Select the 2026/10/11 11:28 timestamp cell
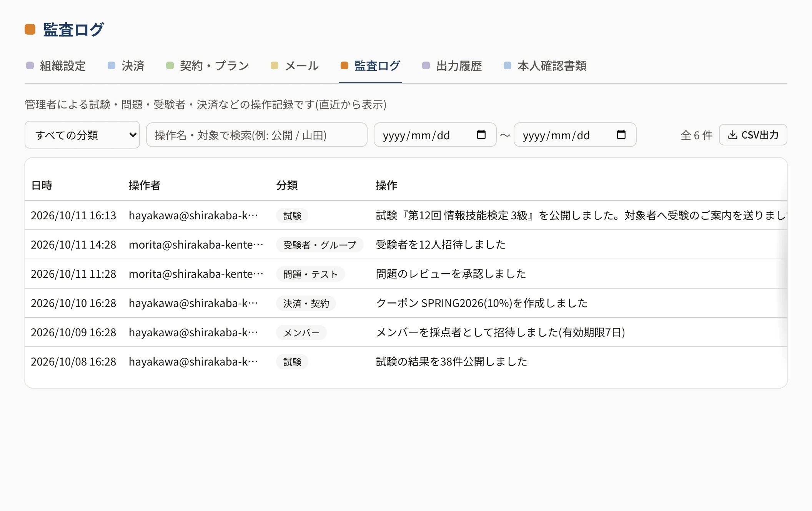 tap(73, 274)
